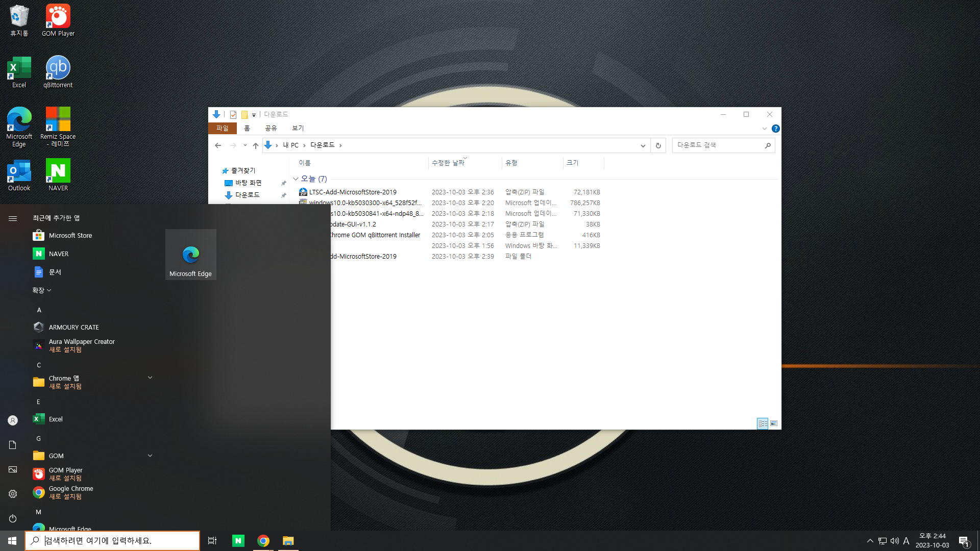This screenshot has height=551, width=980.
Task: Click the 다운로드 검색 search field
Action: pyautogui.click(x=723, y=145)
